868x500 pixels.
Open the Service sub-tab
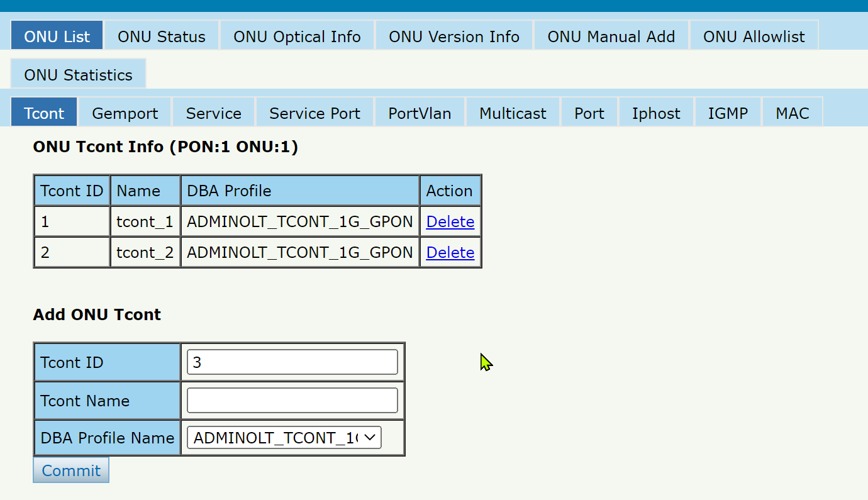[x=213, y=113]
